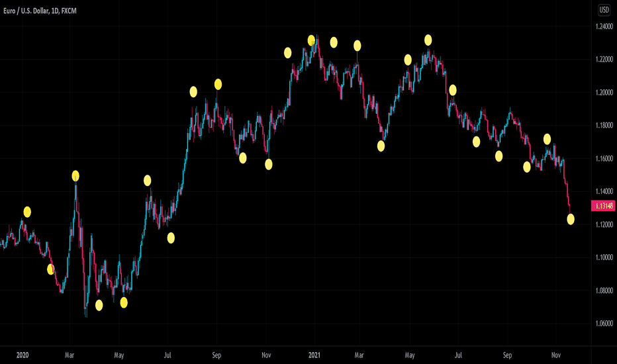This screenshot has height=364, width=617.
Task: Click the 1.20000 price axis label
Action: [604, 93]
